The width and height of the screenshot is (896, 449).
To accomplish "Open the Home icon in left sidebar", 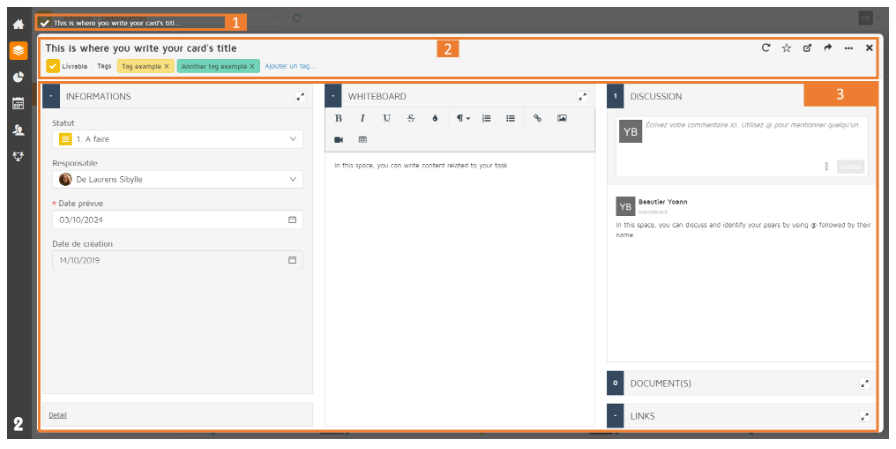I will (x=17, y=24).
